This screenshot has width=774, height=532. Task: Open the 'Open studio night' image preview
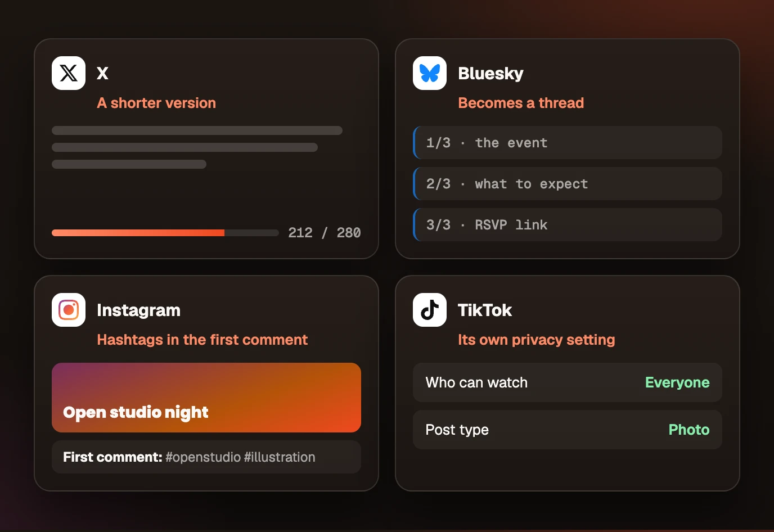tap(206, 398)
